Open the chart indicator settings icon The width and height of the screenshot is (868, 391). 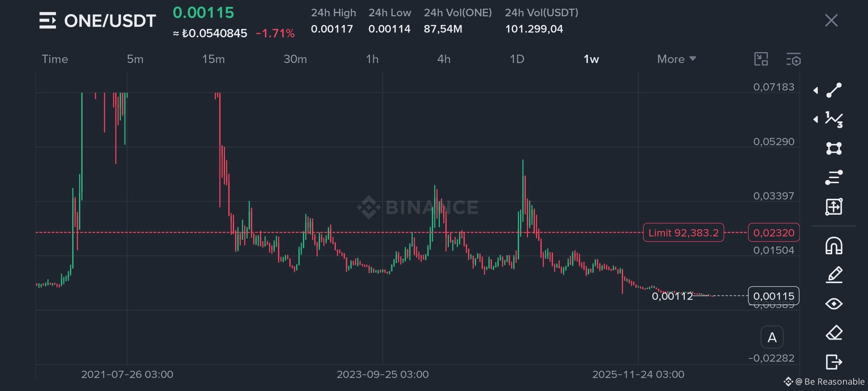[x=793, y=59]
